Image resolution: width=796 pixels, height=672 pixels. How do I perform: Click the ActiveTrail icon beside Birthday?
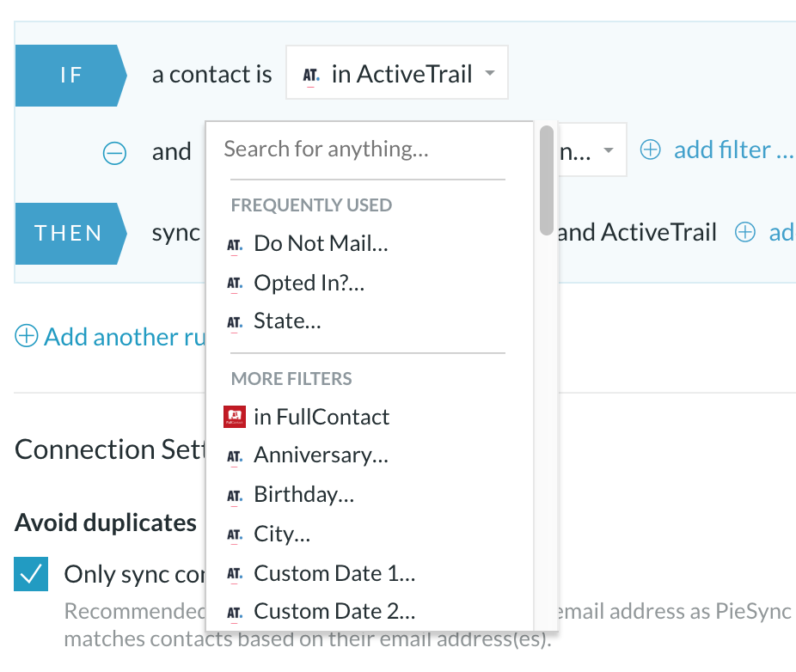(x=235, y=497)
